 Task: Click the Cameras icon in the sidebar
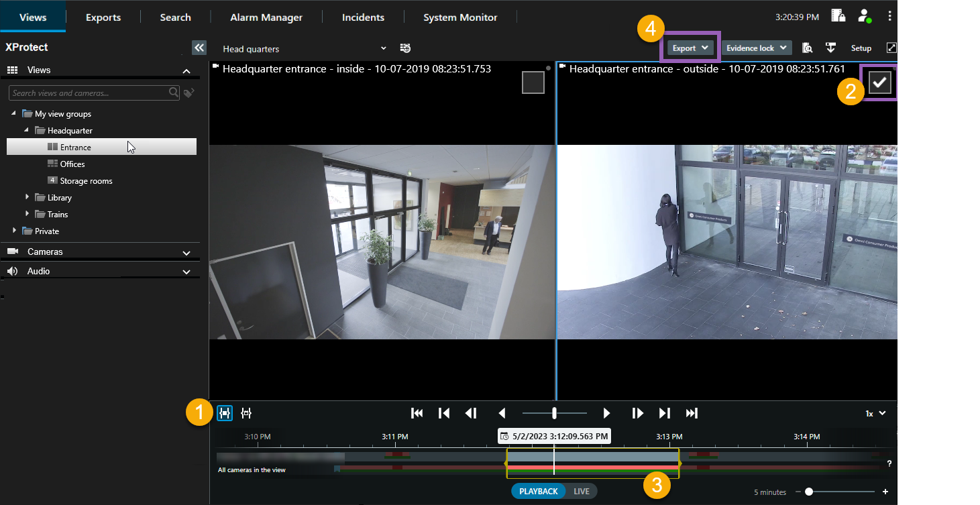coord(12,251)
